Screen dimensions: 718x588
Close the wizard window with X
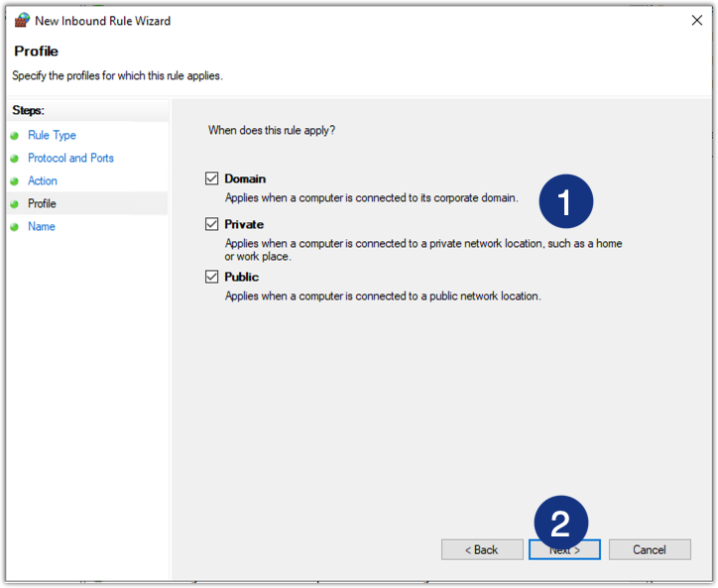tap(694, 21)
